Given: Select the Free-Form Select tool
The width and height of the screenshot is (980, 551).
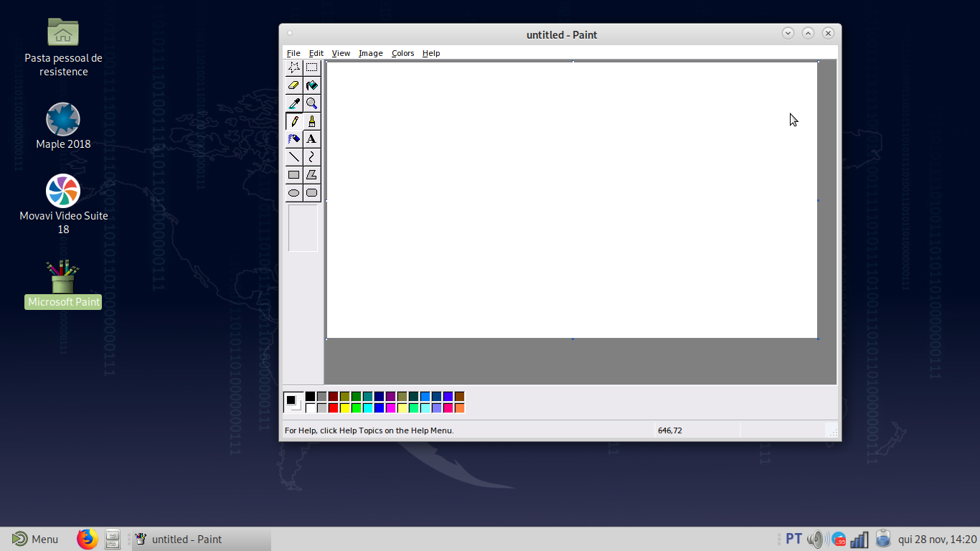Looking at the screenshot, I should point(294,67).
